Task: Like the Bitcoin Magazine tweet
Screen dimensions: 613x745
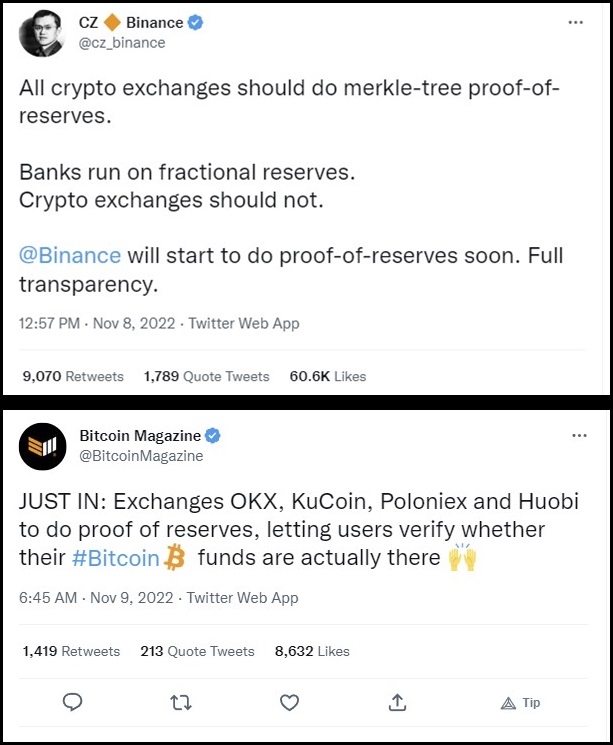Action: coord(289,702)
